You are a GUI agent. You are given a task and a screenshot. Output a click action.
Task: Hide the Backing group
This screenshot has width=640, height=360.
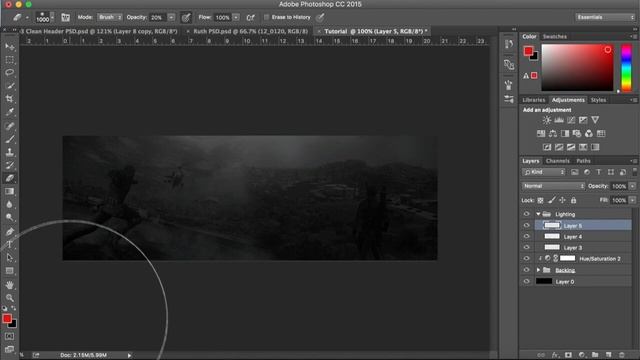tap(526, 270)
